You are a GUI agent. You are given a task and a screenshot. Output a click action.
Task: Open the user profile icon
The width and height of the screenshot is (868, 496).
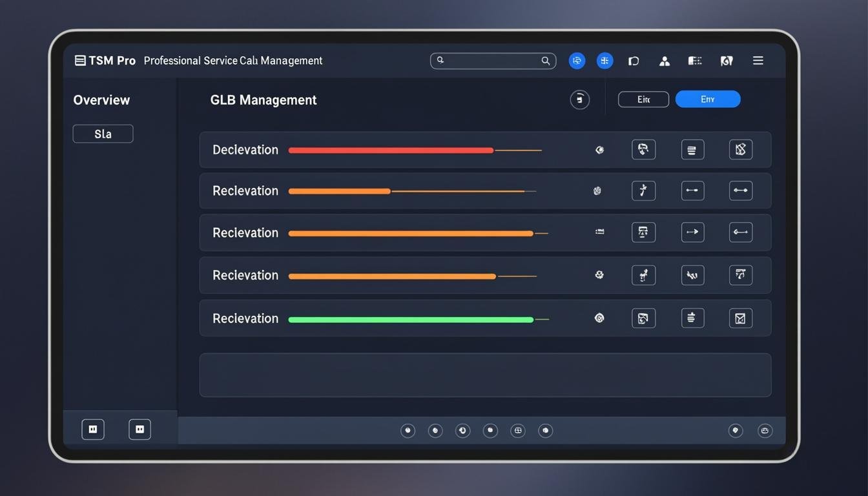[x=664, y=61]
